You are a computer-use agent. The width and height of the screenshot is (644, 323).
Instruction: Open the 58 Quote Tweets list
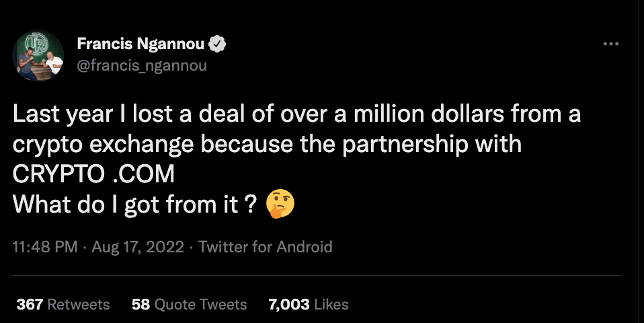tap(189, 305)
